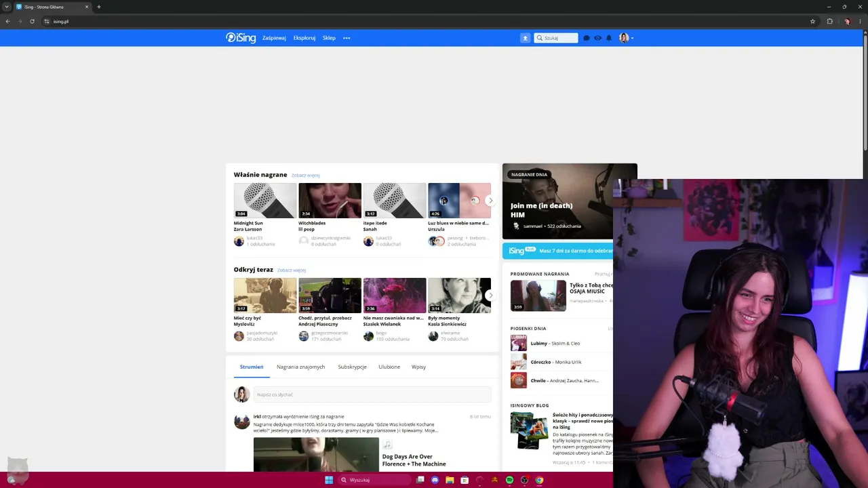Click the Napisz co słychać post field
The image size is (868, 488).
[372, 394]
